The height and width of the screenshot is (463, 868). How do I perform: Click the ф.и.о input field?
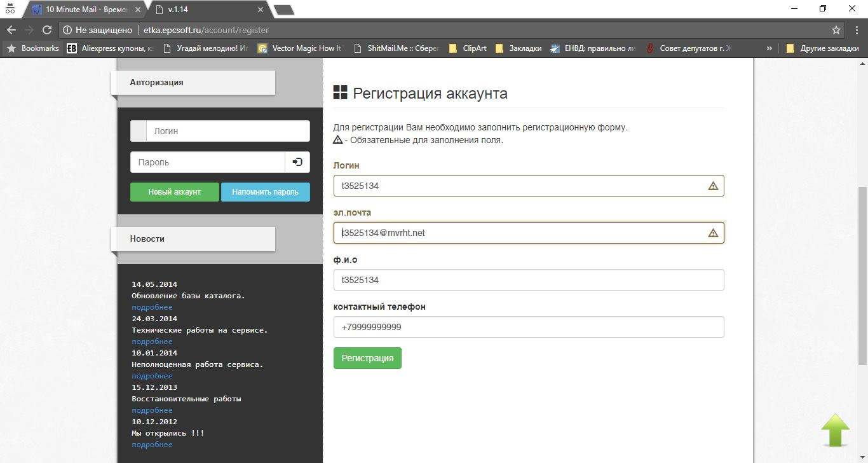pos(529,280)
